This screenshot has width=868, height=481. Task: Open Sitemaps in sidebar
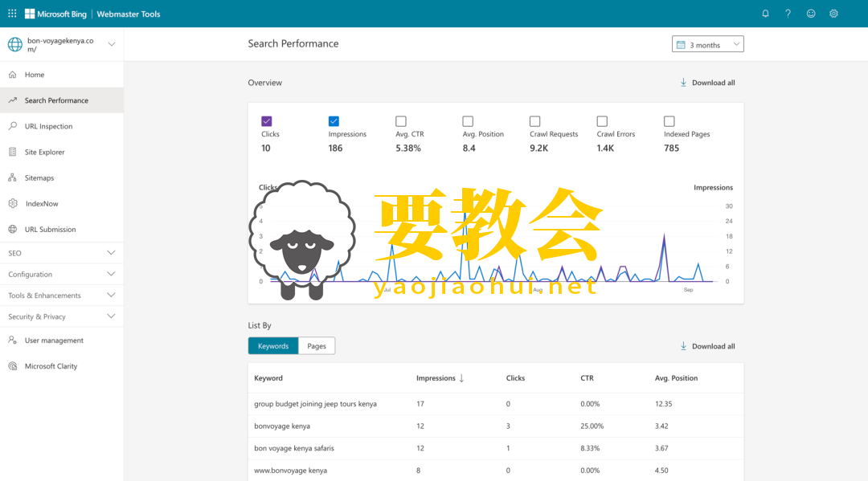pos(61,177)
